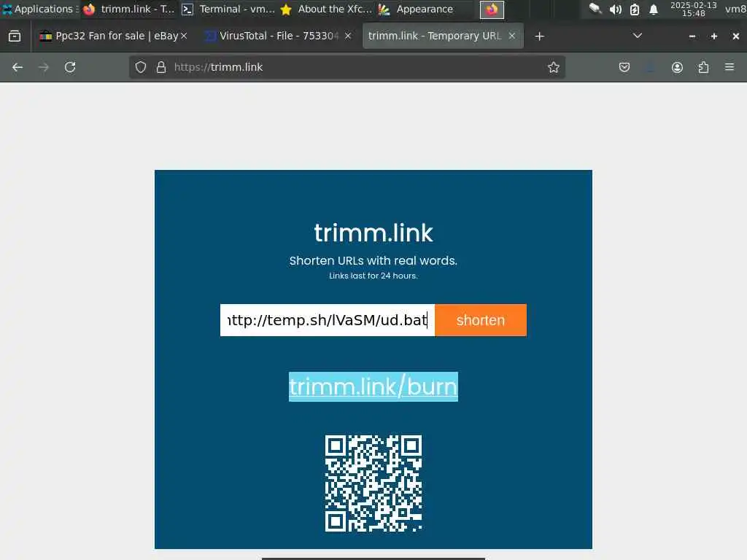Click the network plug icon in the system tray
Screen dimensions: 747x560
click(595, 9)
